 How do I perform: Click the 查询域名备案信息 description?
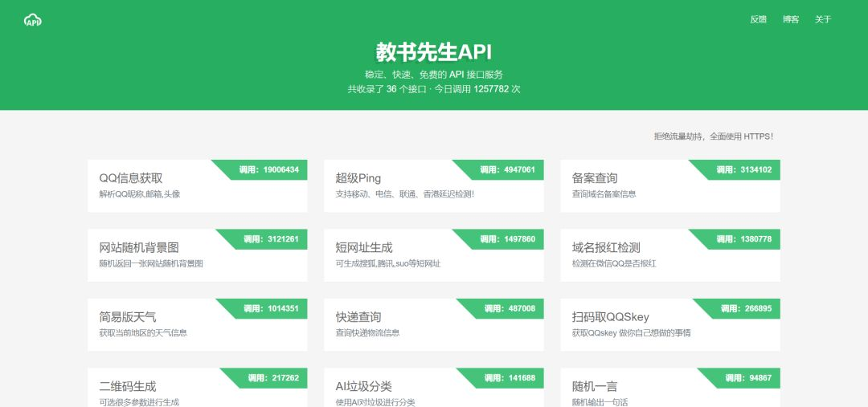pyautogui.click(x=604, y=194)
